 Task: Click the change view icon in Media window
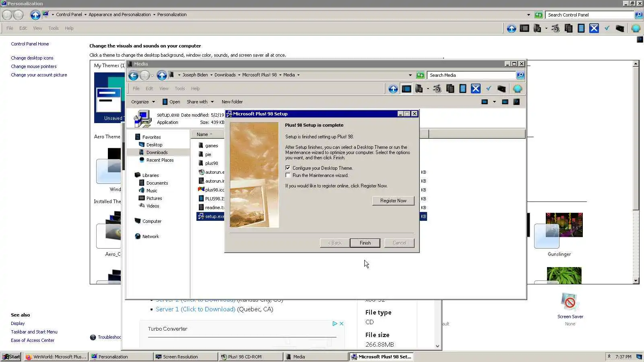485,102
